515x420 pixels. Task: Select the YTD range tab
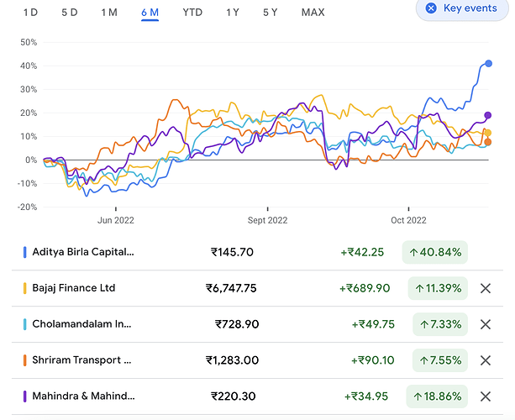[192, 13]
